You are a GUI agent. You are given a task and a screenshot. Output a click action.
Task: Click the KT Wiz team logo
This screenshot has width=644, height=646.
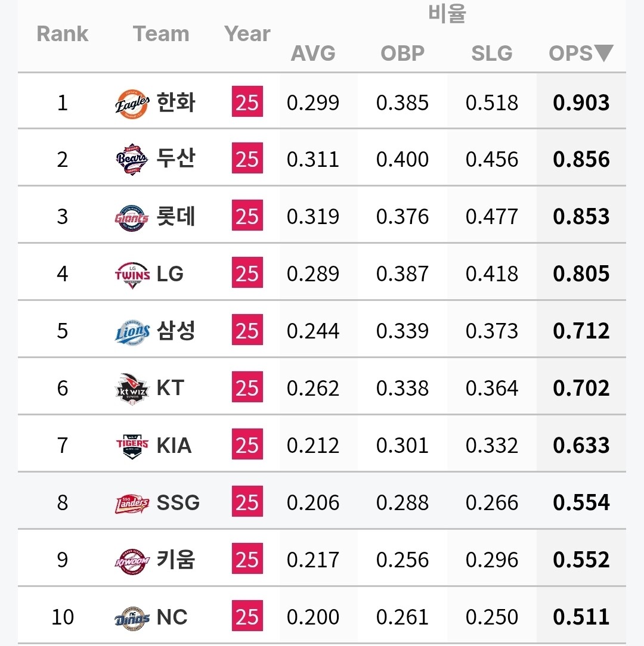click(x=132, y=388)
